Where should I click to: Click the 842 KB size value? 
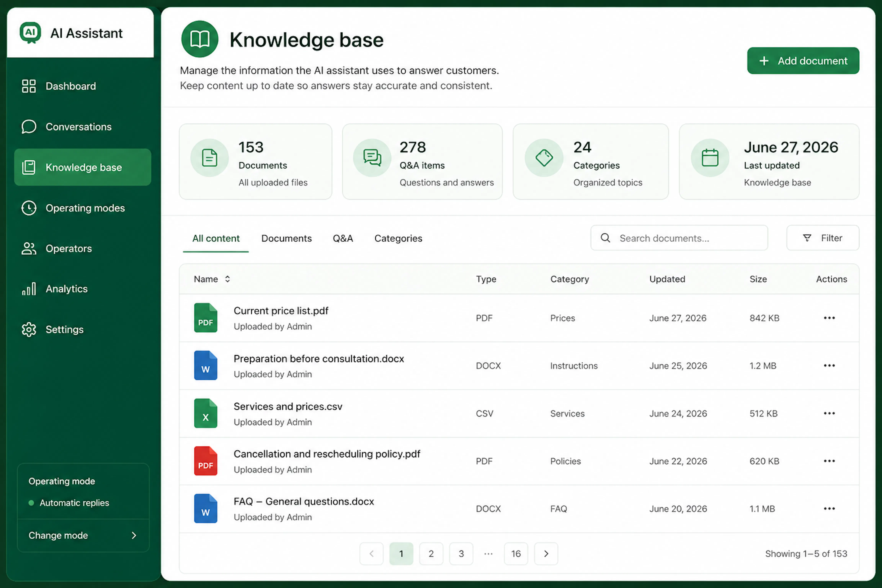pyautogui.click(x=764, y=318)
